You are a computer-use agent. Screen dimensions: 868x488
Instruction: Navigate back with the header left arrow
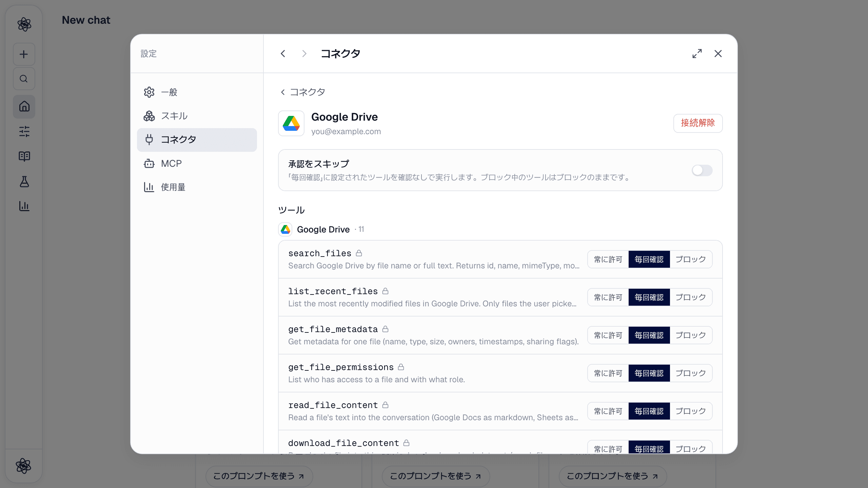pos(283,54)
